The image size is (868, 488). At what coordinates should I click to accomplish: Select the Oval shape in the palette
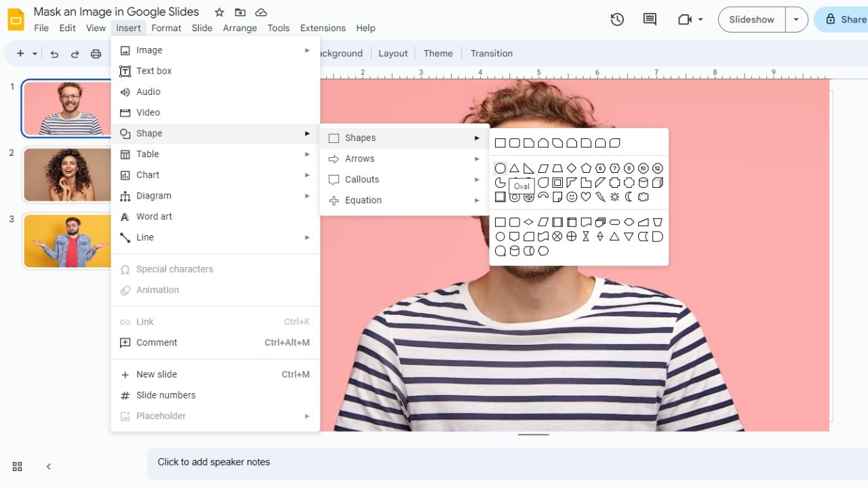(500, 167)
